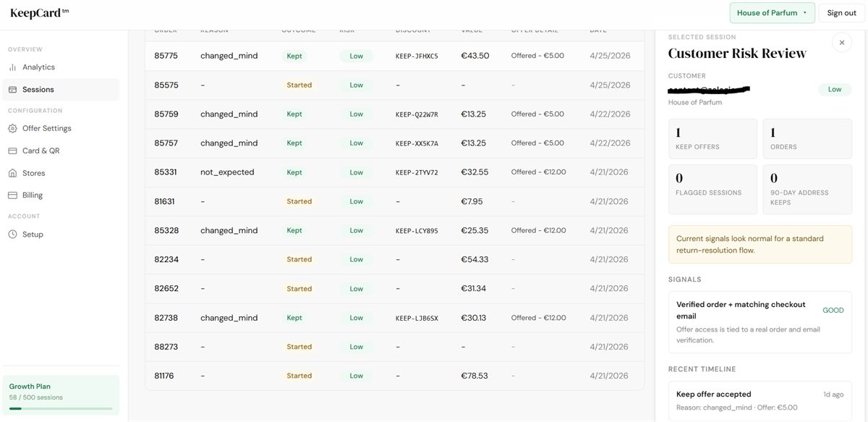Select session row for order 82738
Image resolution: width=868 pixels, height=422 pixels.
pyautogui.click(x=394, y=318)
